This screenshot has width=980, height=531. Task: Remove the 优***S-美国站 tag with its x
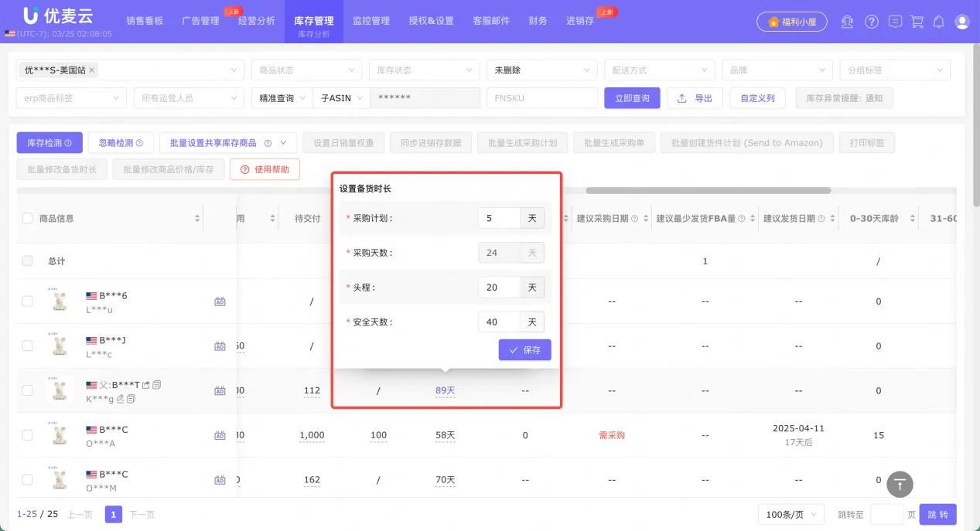point(92,70)
